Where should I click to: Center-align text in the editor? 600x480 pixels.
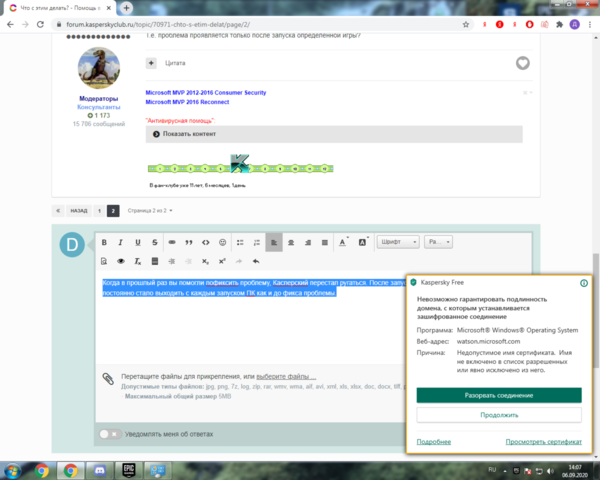[291, 242]
